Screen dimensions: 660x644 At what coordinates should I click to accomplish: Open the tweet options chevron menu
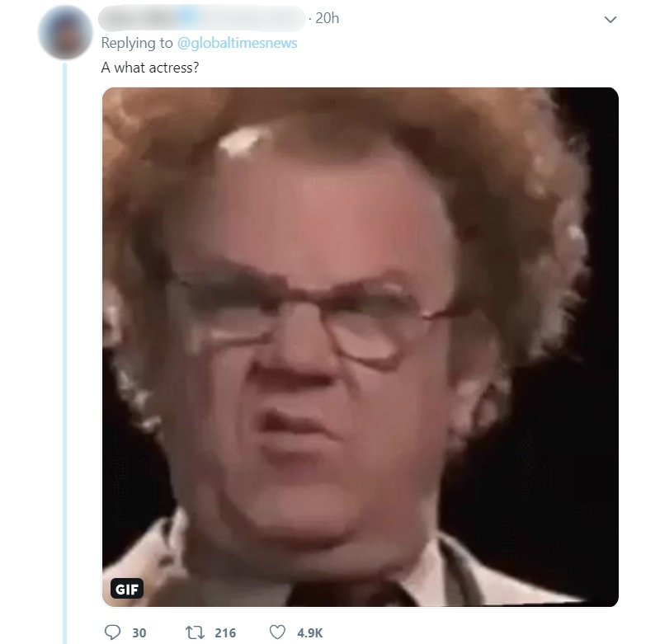610,19
